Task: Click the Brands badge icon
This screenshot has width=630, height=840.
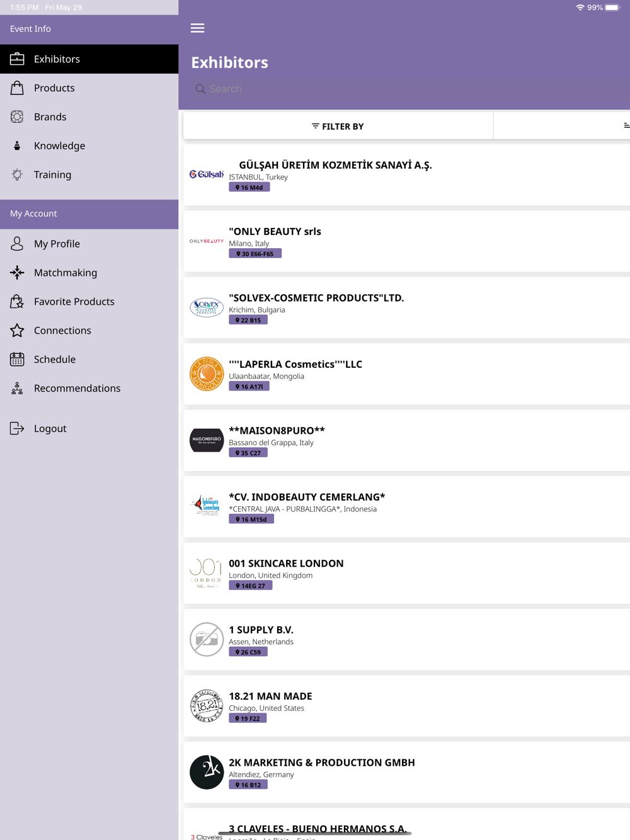Action: pos(17,116)
